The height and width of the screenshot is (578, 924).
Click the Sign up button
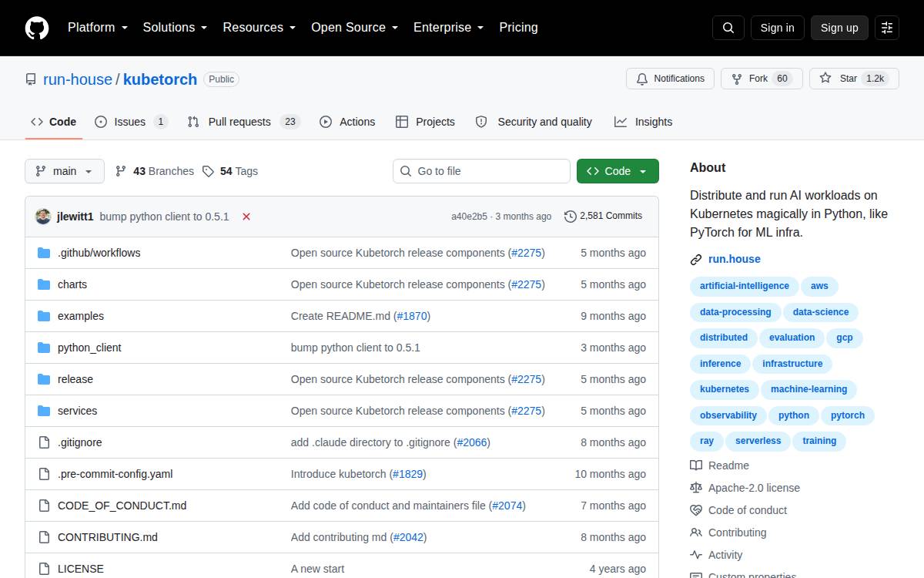click(839, 28)
